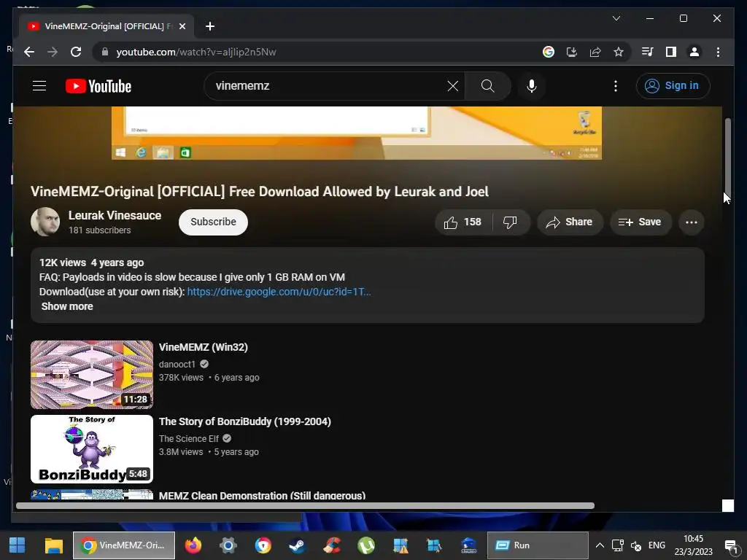The height and width of the screenshot is (560, 747).
Task: Open the taskbar clock showing 10:45
Action: (x=693, y=545)
